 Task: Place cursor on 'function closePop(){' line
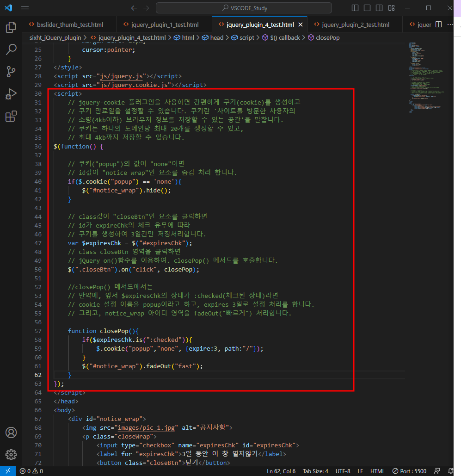pyautogui.click(x=103, y=331)
